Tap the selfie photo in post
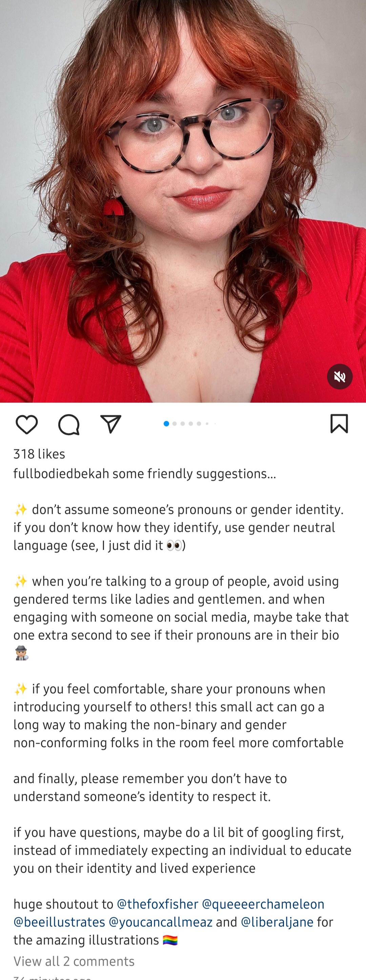 tap(183, 201)
